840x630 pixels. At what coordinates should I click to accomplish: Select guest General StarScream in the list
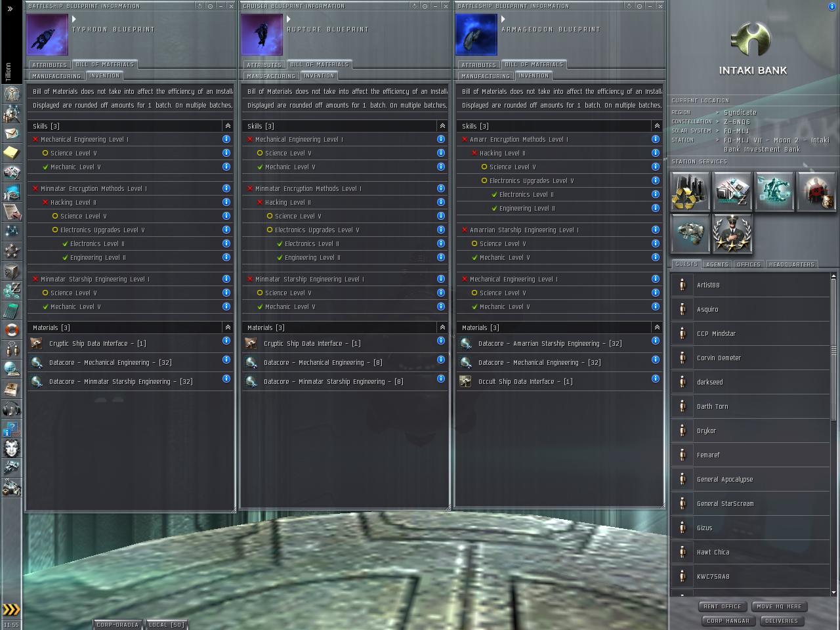(751, 503)
